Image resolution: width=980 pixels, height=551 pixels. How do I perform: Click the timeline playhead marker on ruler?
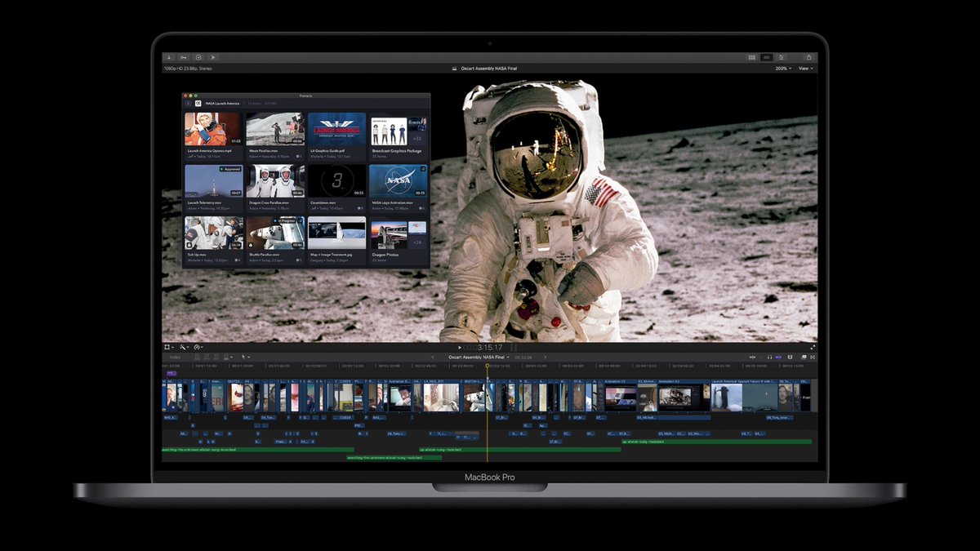(x=488, y=366)
